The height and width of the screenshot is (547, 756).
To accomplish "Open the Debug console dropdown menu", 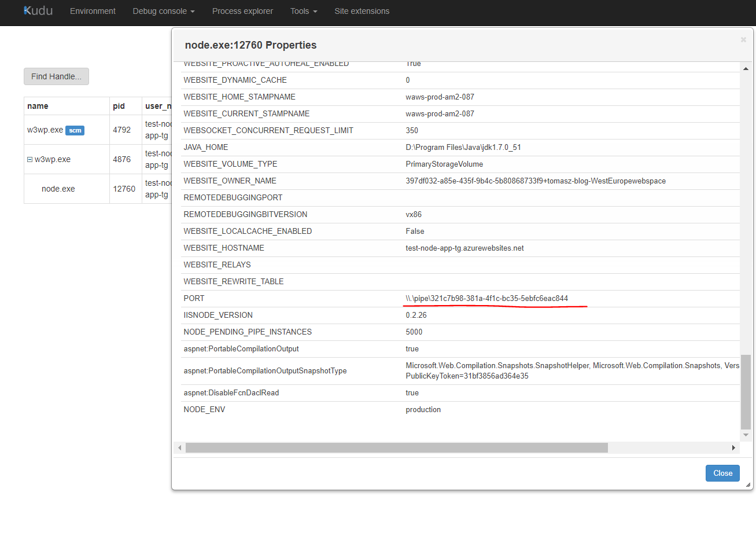I will [163, 11].
